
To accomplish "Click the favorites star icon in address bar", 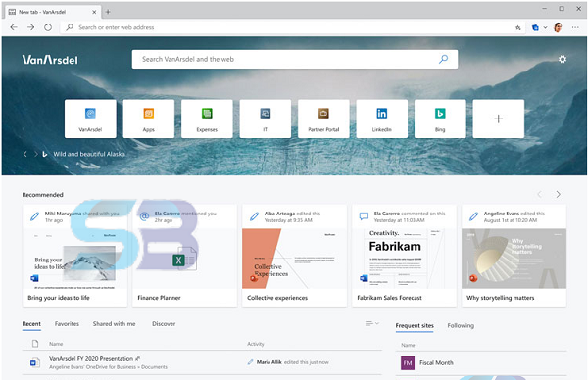I will click(518, 27).
